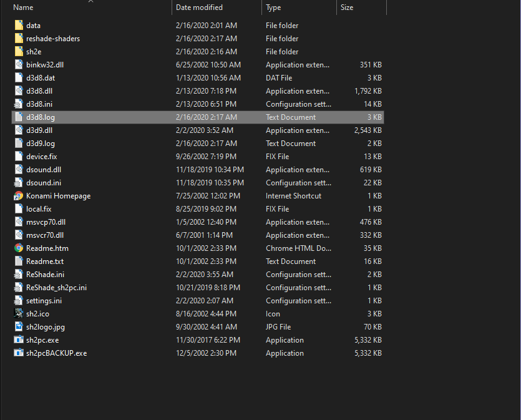Click the sh2pc.exe application icon
The image size is (521, 420).
point(19,339)
